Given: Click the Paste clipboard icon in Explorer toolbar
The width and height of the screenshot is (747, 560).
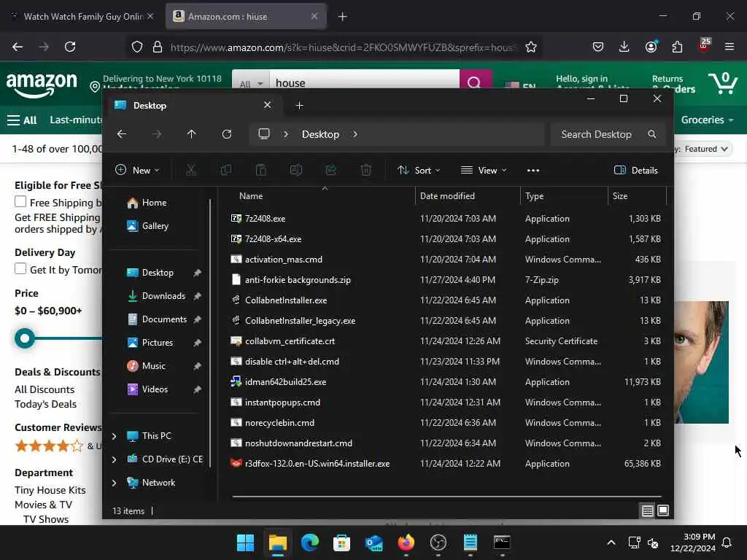Looking at the screenshot, I should tap(261, 170).
